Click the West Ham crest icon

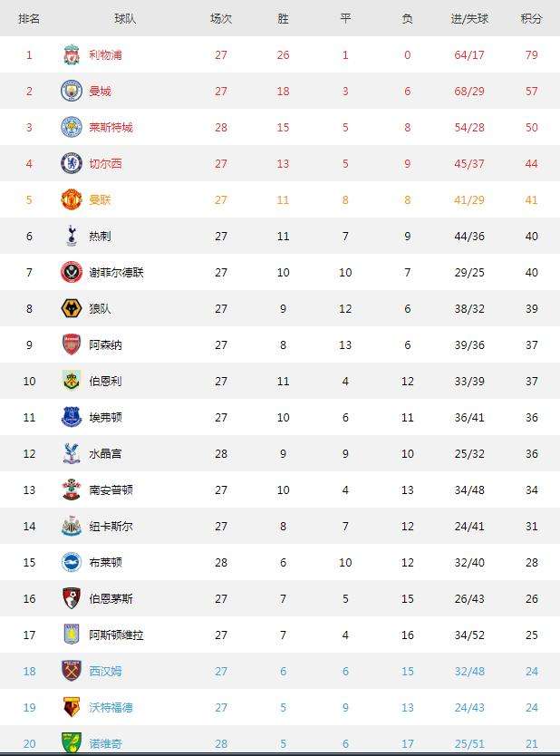(72, 671)
